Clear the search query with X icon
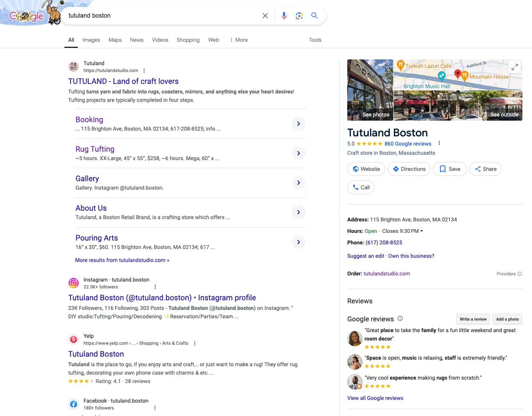 (265, 16)
